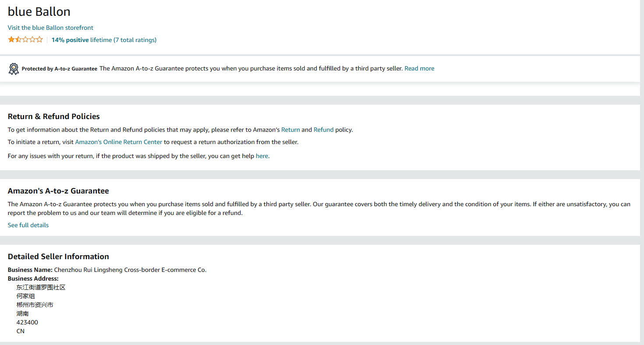The image size is (644, 345).
Task: Click the blue Ballon seller name heading
Action: 39,12
